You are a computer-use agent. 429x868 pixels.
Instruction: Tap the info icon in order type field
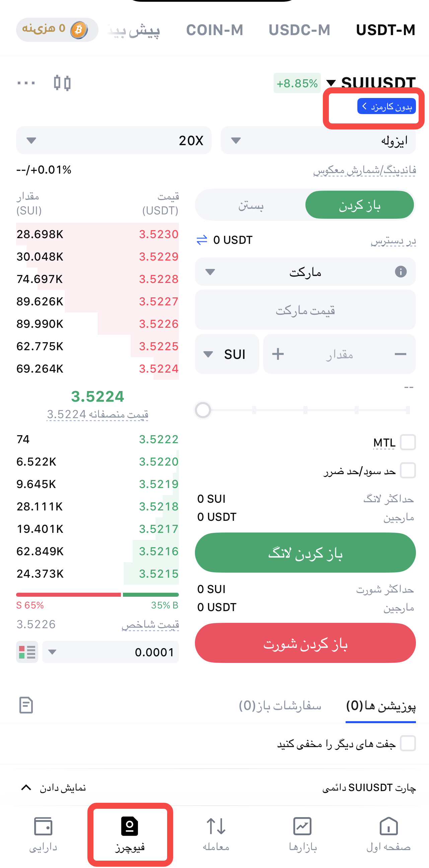(x=400, y=272)
